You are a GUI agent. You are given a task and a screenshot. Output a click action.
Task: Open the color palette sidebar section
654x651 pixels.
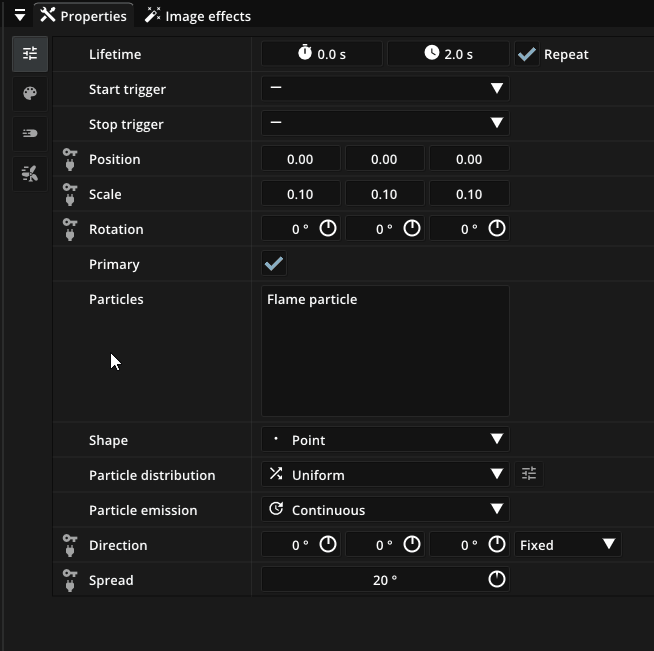tap(30, 93)
